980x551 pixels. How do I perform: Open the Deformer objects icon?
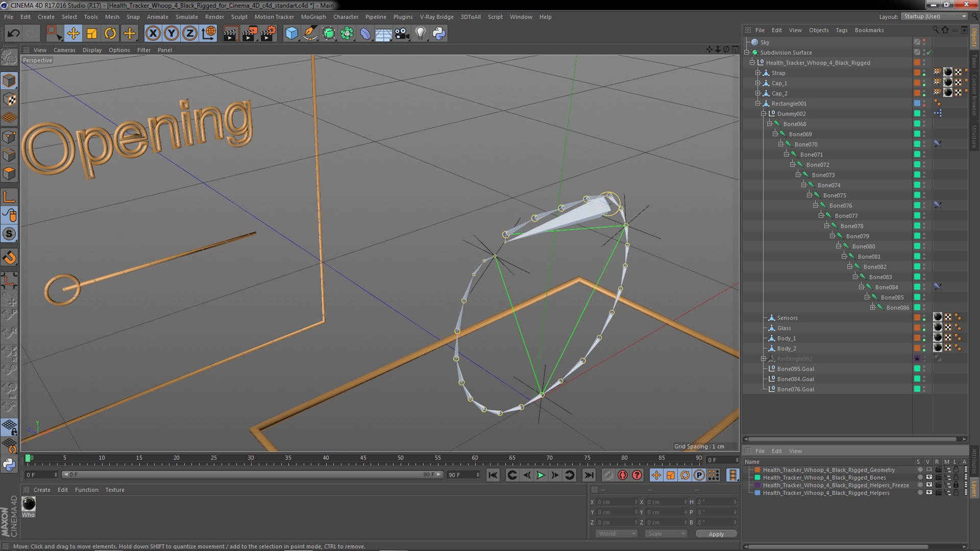pyautogui.click(x=365, y=34)
